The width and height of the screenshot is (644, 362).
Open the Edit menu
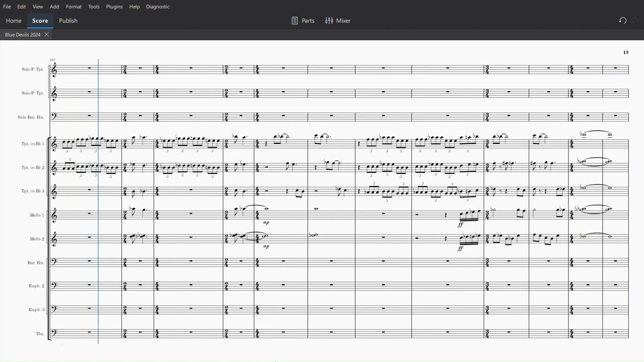click(x=22, y=7)
